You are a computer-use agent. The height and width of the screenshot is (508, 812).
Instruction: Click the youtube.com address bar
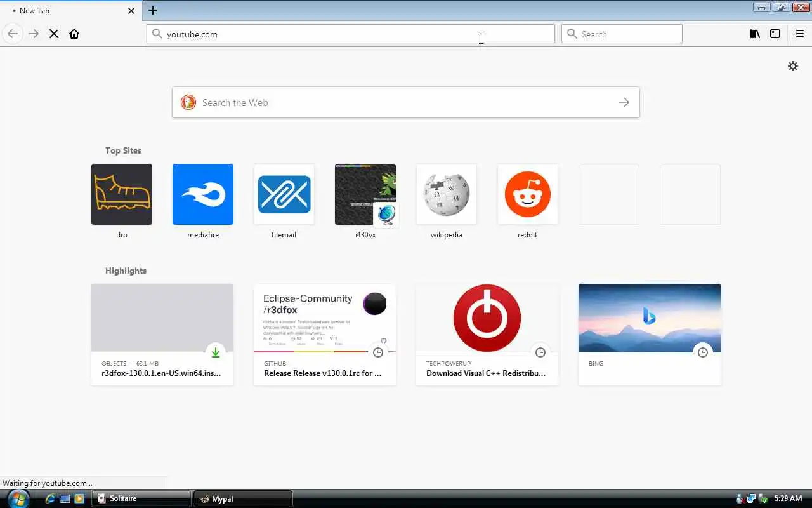[x=351, y=34]
